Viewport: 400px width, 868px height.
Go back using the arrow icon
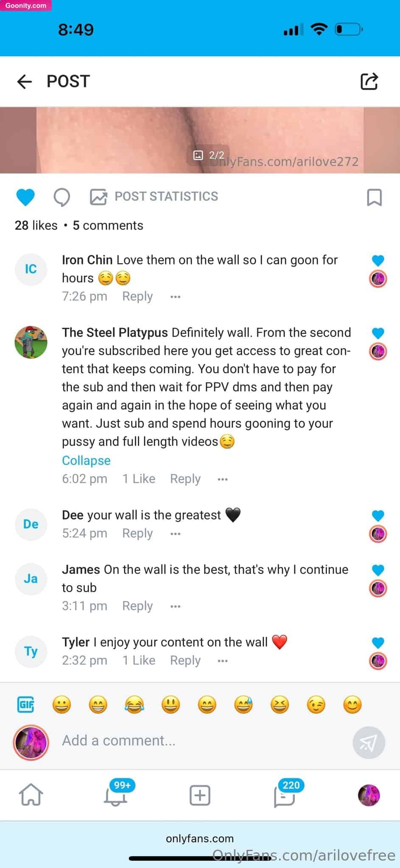click(x=25, y=81)
